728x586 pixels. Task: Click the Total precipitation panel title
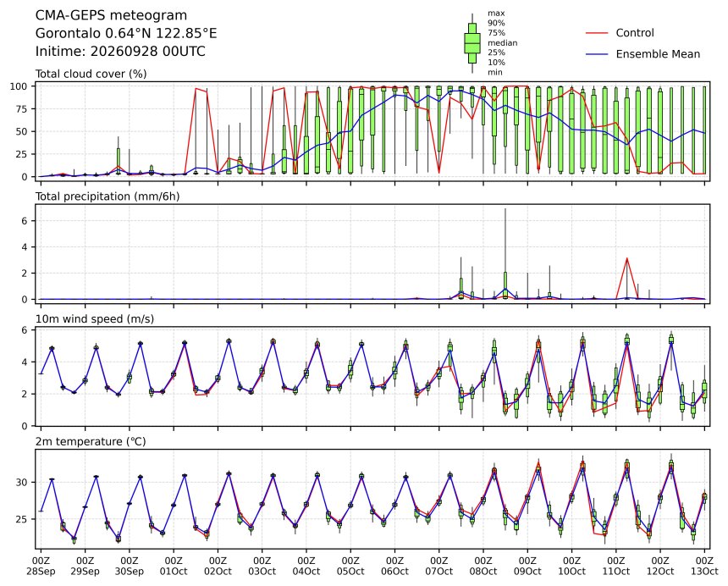pyautogui.click(x=108, y=196)
